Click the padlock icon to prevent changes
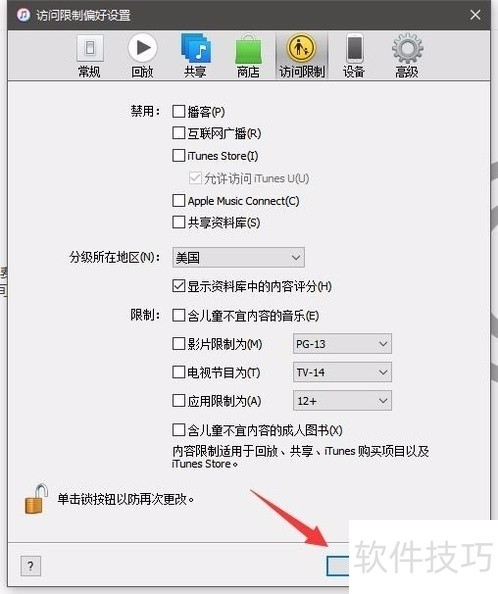The image size is (498, 594). (36, 499)
